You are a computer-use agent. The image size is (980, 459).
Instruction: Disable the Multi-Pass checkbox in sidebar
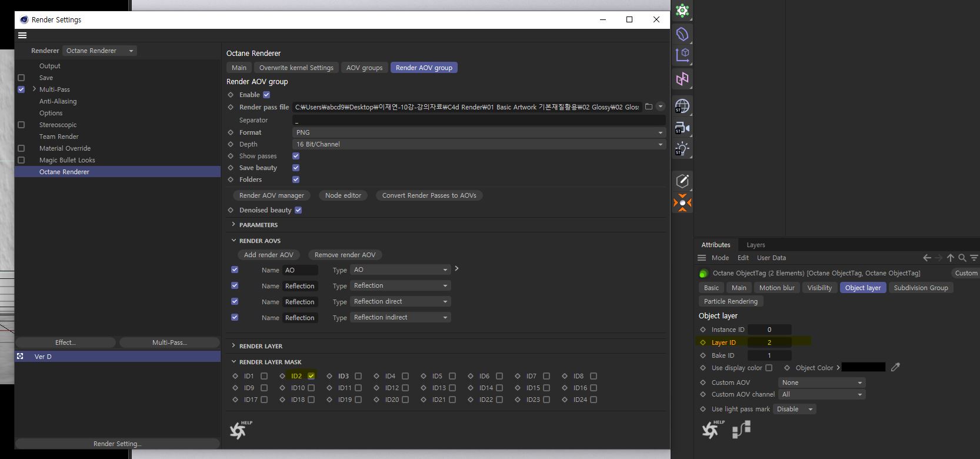coord(21,89)
